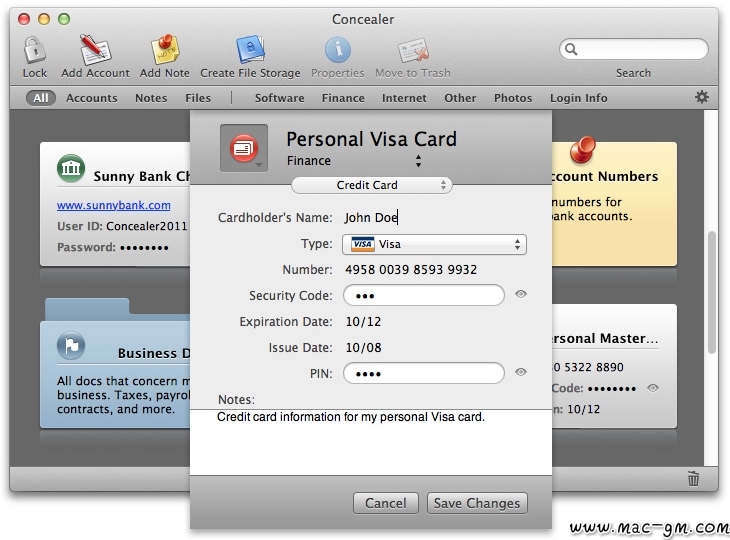The height and width of the screenshot is (540, 730).
Task: Click the Lock padlock icon
Action: [x=34, y=49]
